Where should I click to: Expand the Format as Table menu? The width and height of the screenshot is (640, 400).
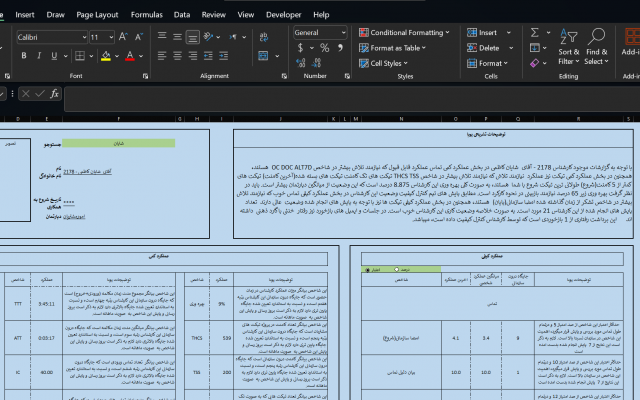coord(392,48)
